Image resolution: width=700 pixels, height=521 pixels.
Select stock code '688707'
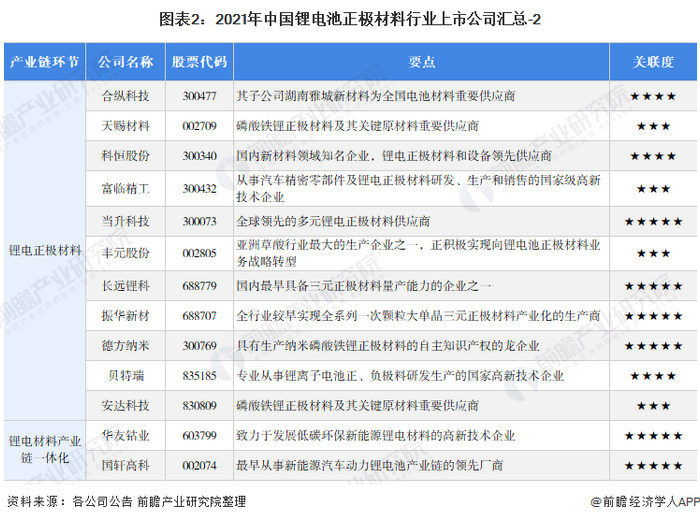[200, 316]
